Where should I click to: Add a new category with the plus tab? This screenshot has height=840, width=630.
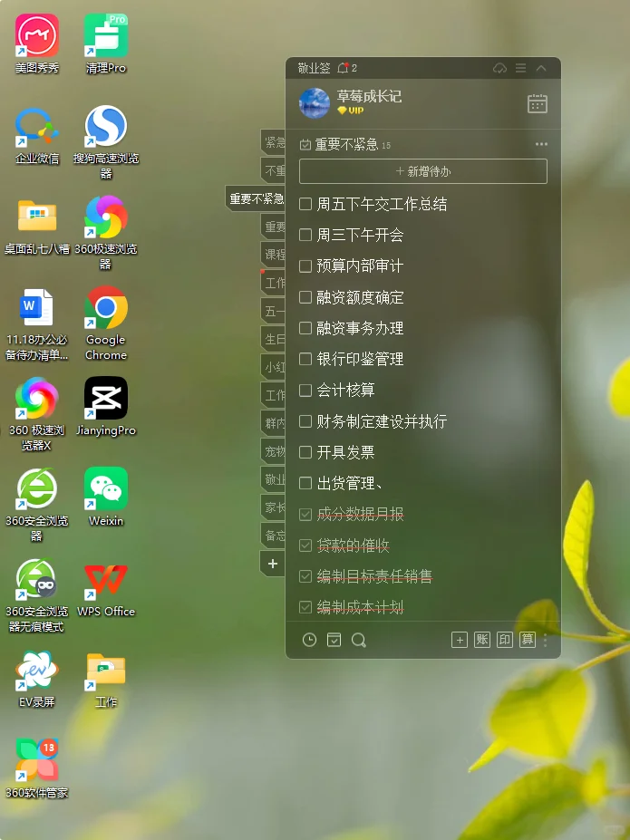click(273, 564)
